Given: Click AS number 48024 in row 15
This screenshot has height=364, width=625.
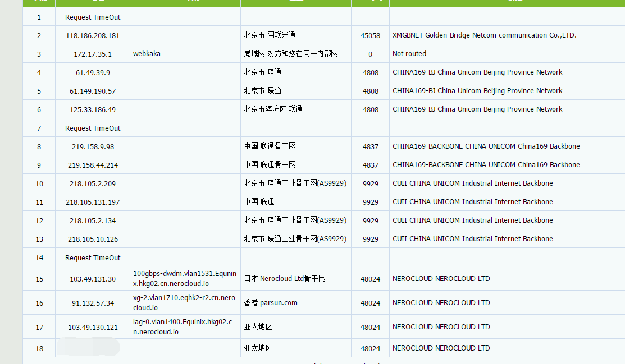Looking at the screenshot, I should (x=370, y=279).
